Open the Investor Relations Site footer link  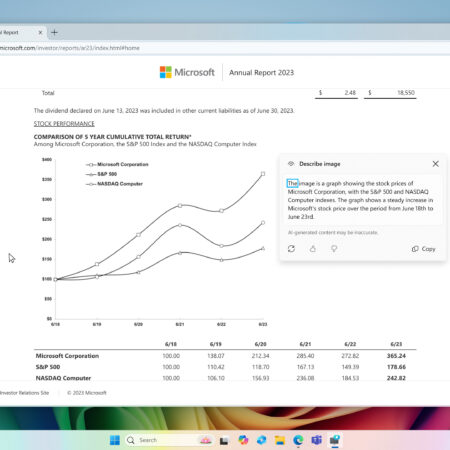[x=24, y=393]
